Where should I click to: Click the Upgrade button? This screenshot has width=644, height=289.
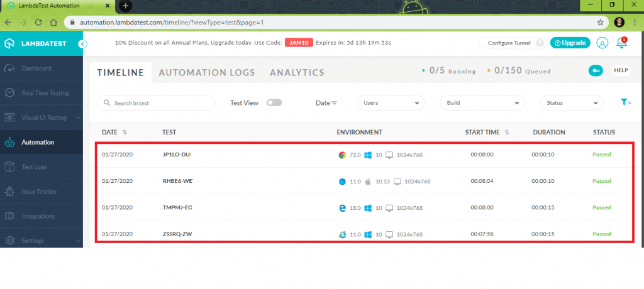tap(570, 43)
